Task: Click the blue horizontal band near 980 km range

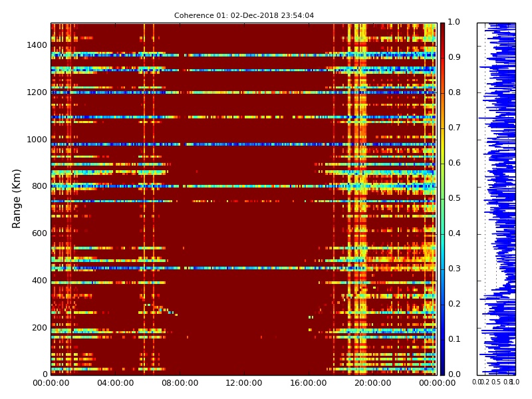Action: [x=199, y=144]
